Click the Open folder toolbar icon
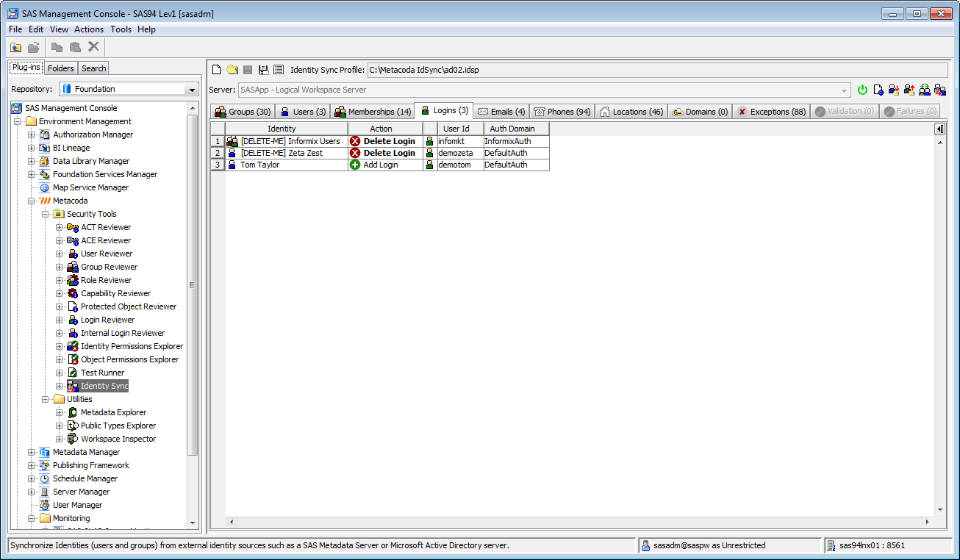This screenshot has width=960, height=560. coord(34,47)
